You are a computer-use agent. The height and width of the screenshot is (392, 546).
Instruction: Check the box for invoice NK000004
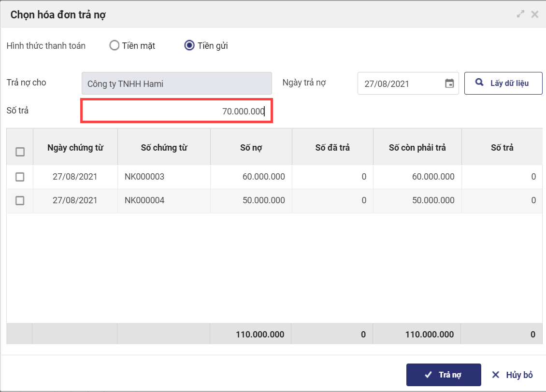click(20, 200)
